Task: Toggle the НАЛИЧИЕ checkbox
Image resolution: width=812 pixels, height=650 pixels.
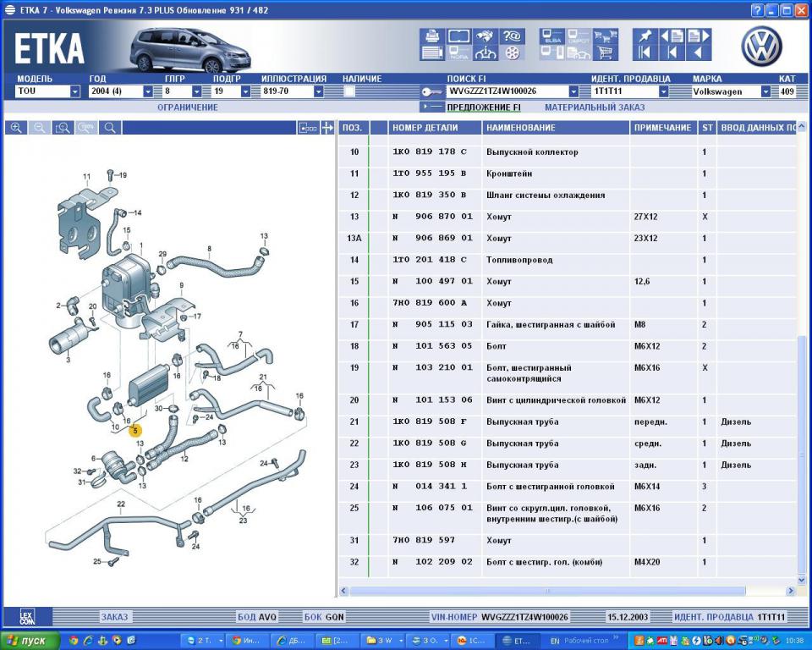Action: pyautogui.click(x=349, y=91)
